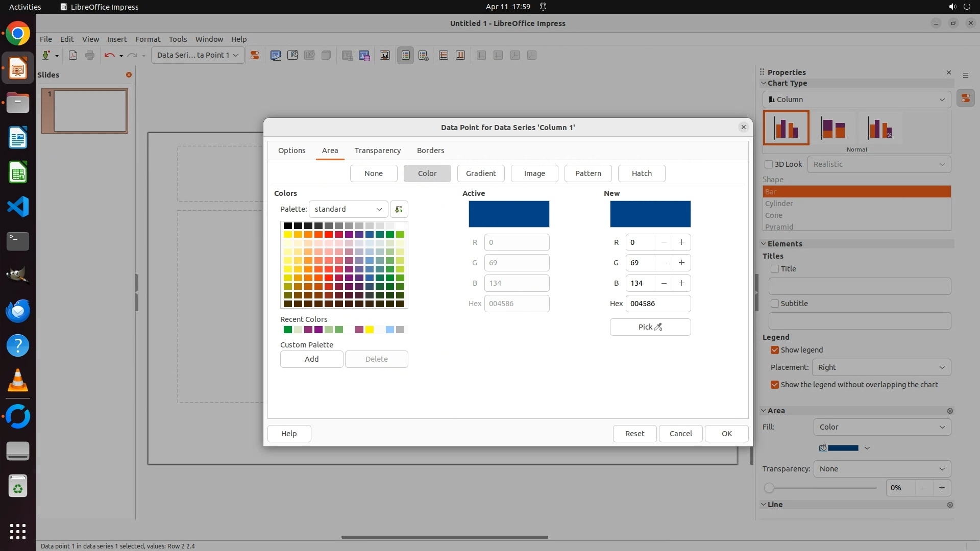Select the Stacked column chart subtype thumbnail
This screenshot has width=980, height=551.
coord(833,128)
